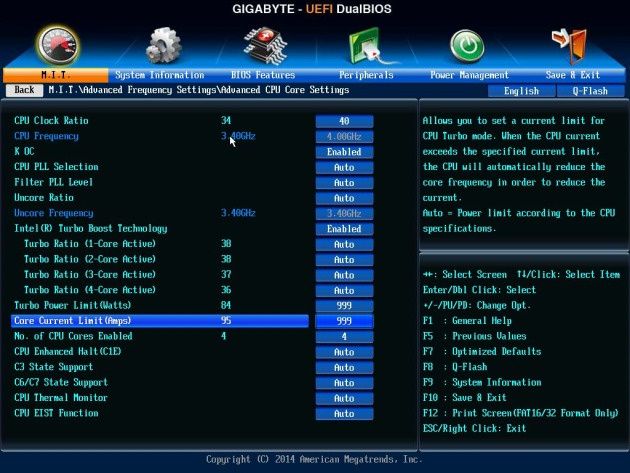Viewport: 630px width, 473px height.
Task: Select the Uncore Ratio label
Action: pos(44,198)
